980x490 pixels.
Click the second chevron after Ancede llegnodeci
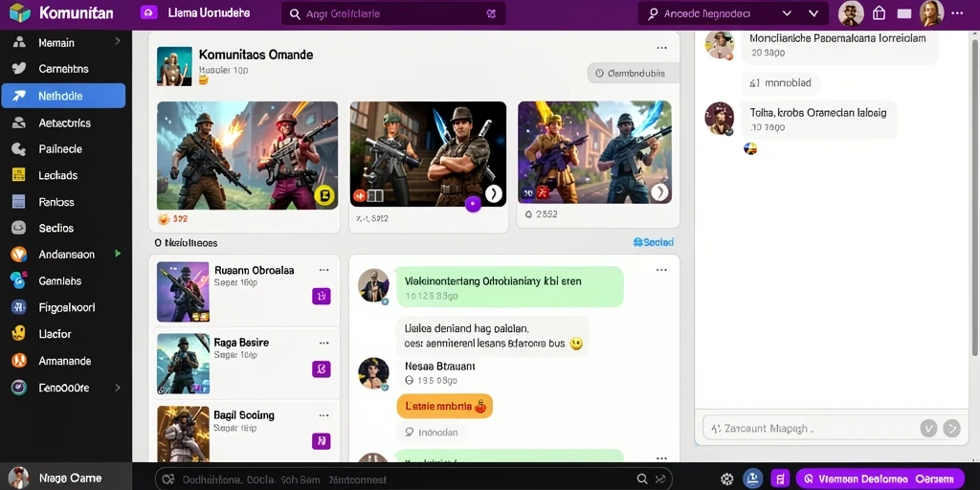(x=813, y=13)
